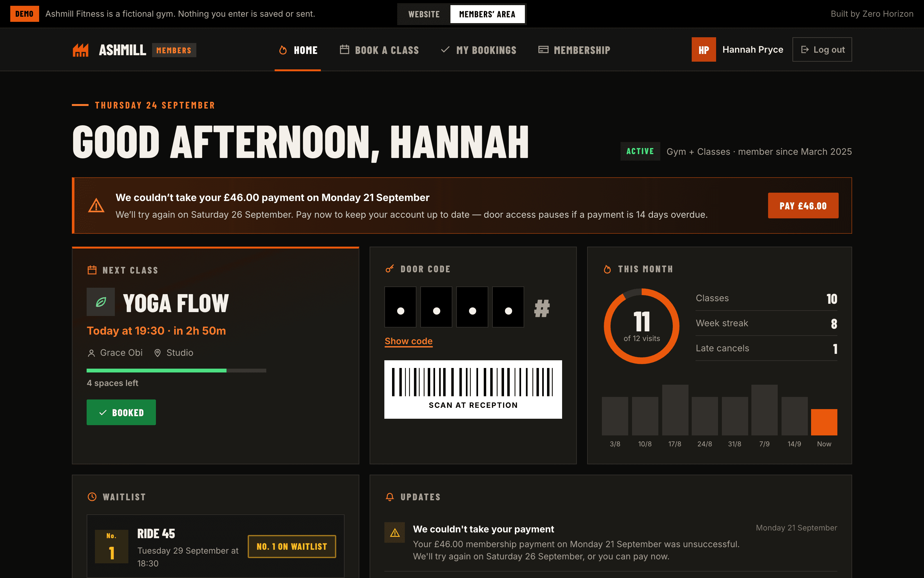Click the location pin icon beside Studio
Viewport: 924px width, 578px height.
pyautogui.click(x=157, y=353)
